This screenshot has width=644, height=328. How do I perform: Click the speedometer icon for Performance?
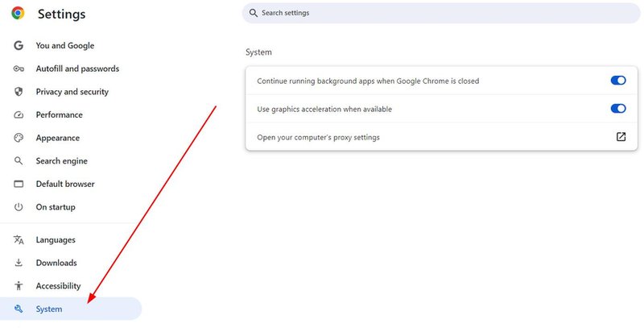click(x=19, y=114)
